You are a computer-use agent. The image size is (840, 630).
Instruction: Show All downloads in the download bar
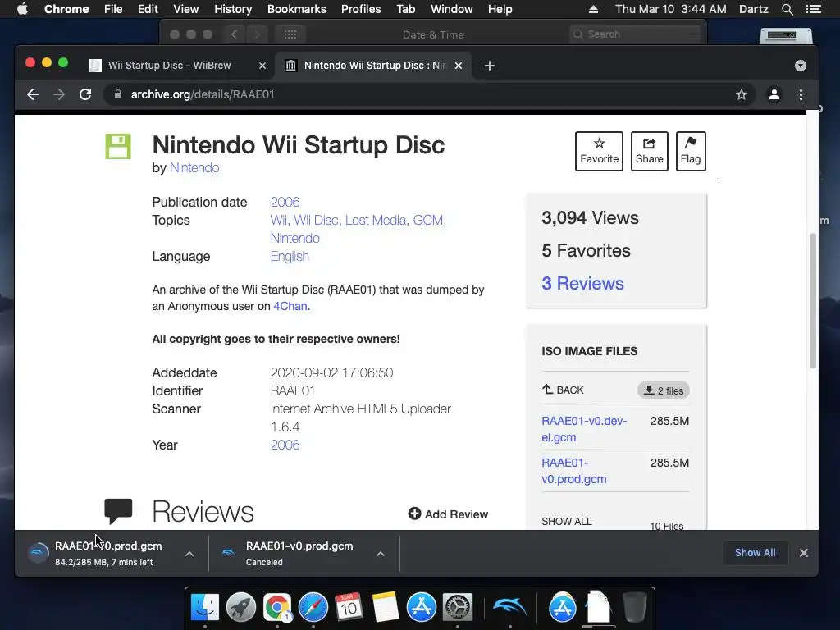coord(755,553)
